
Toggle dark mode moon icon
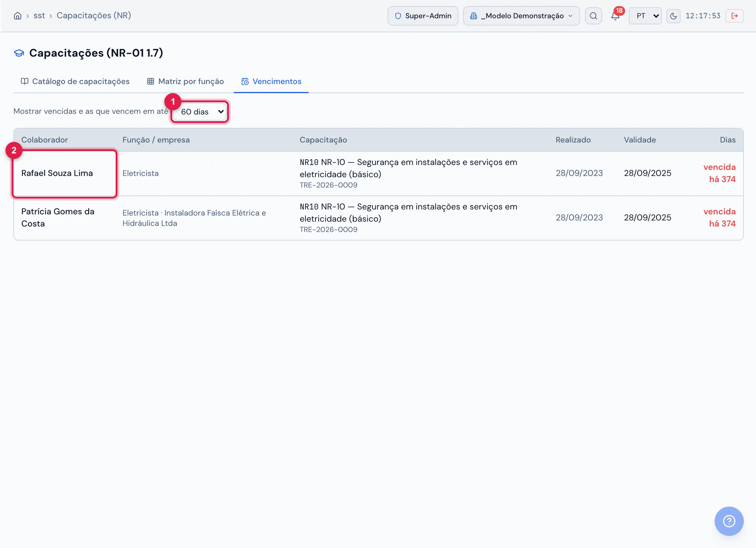(x=673, y=16)
